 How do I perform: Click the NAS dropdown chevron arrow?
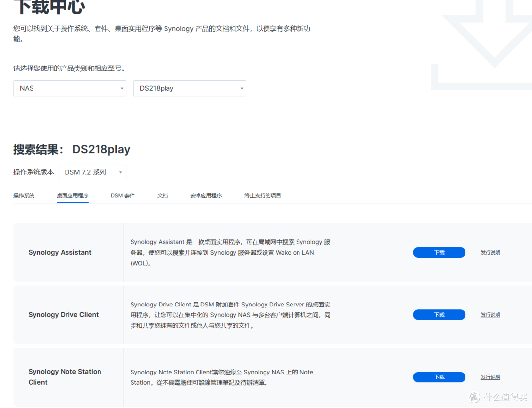[x=122, y=88]
